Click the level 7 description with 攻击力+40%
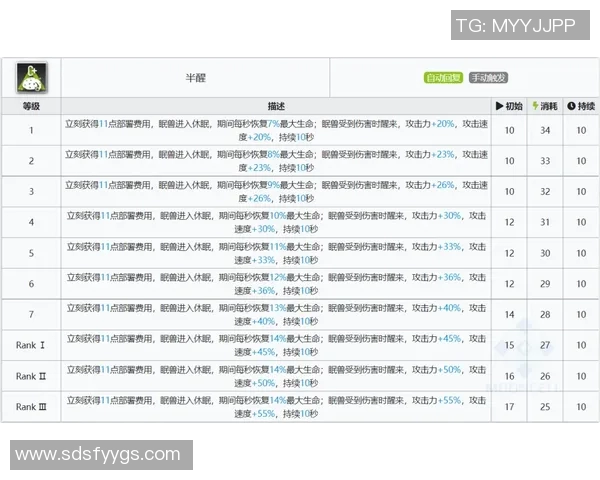 pos(276,314)
